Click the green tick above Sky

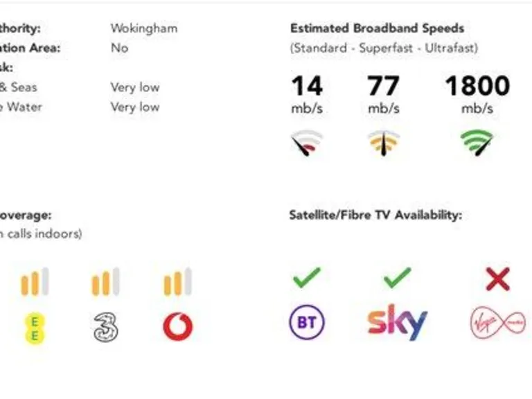397,278
